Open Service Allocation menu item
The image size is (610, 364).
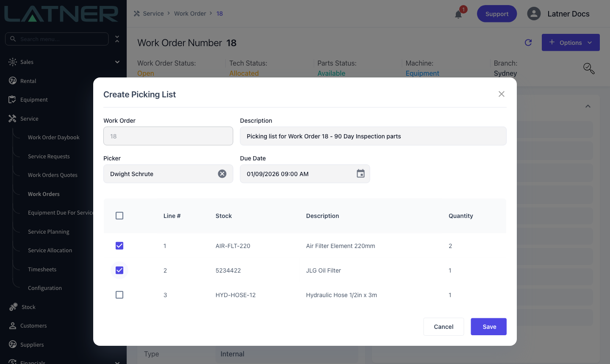pyautogui.click(x=50, y=251)
